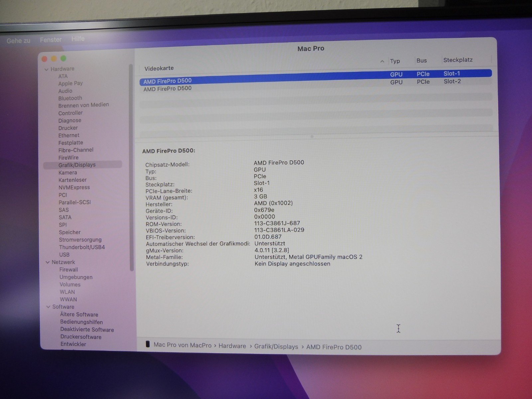This screenshot has height=399, width=532.
Task: Select Apple Pay in the sidebar
Action: click(x=70, y=83)
